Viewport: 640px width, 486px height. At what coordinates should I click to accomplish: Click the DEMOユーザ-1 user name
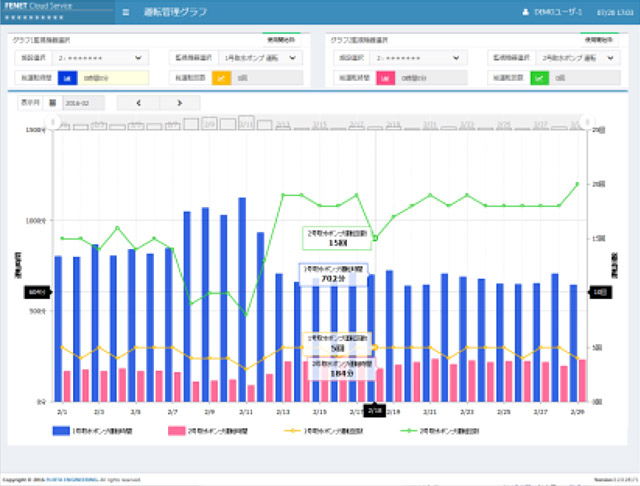558,12
